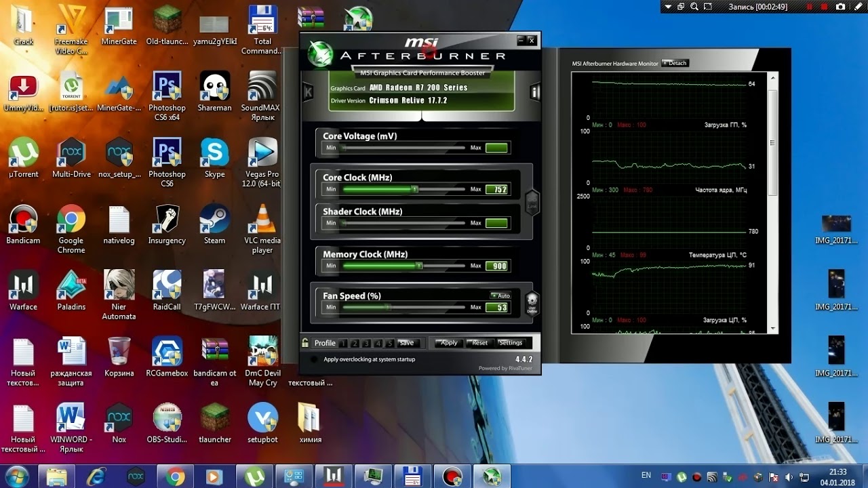Select the RaidCall desktop icon
The image size is (868, 488).
click(x=167, y=291)
